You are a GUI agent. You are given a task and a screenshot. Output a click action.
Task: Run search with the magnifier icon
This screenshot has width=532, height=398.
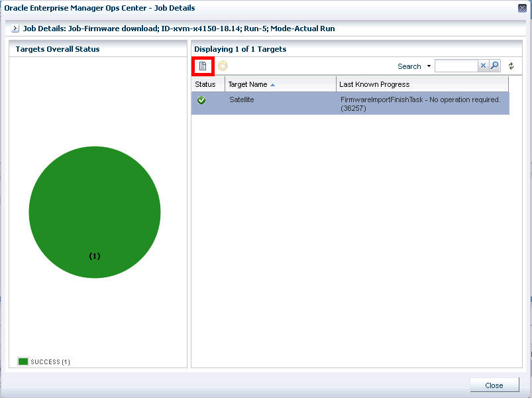pyautogui.click(x=495, y=66)
